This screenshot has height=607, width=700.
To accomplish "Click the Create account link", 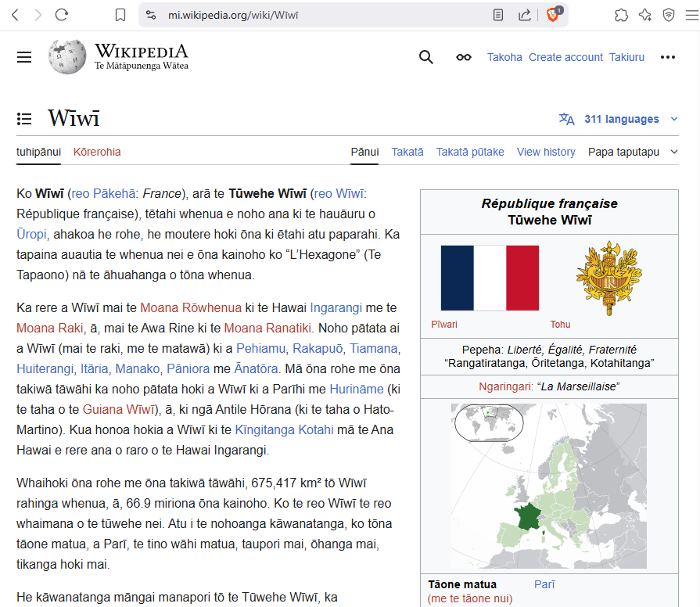I will pos(565,57).
